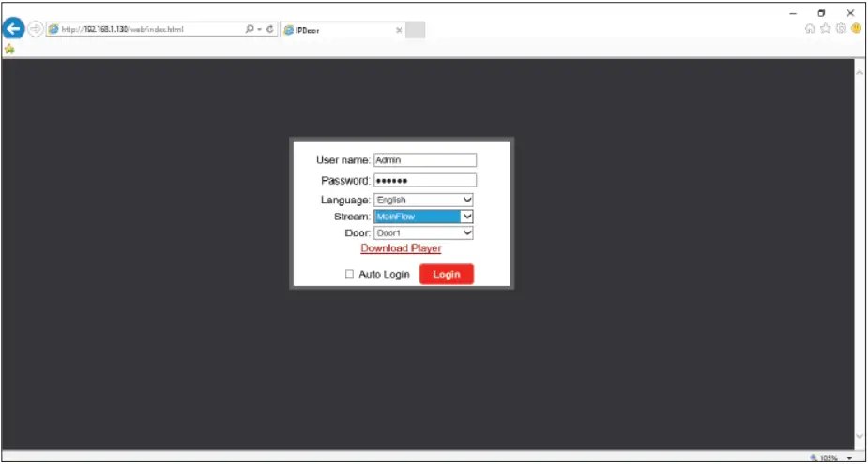Close the IPDoor tab
Image resolution: width=868 pixels, height=464 pixels.
(x=399, y=30)
